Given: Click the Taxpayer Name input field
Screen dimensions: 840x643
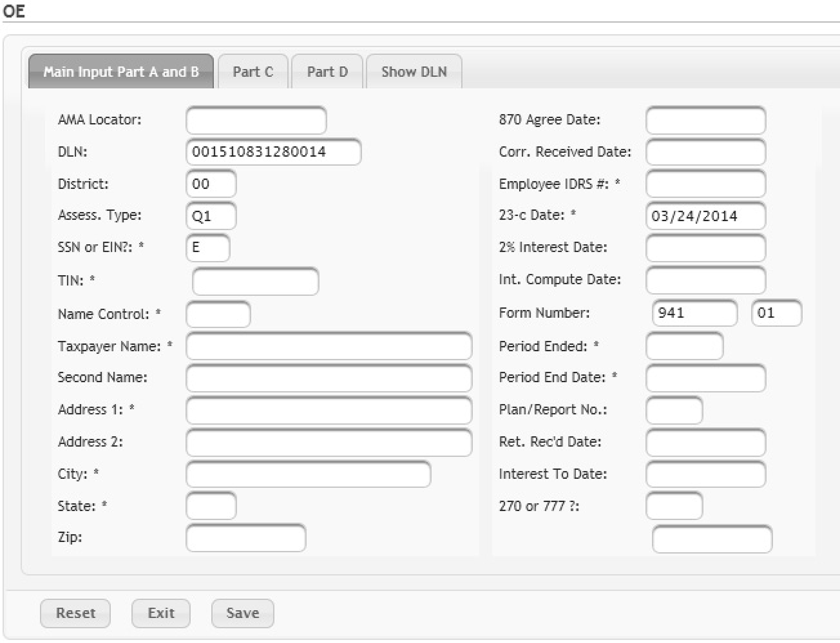Looking at the screenshot, I should 329,346.
